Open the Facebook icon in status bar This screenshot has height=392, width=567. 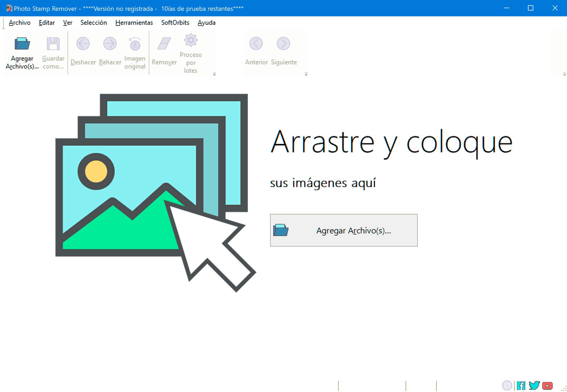(521, 386)
